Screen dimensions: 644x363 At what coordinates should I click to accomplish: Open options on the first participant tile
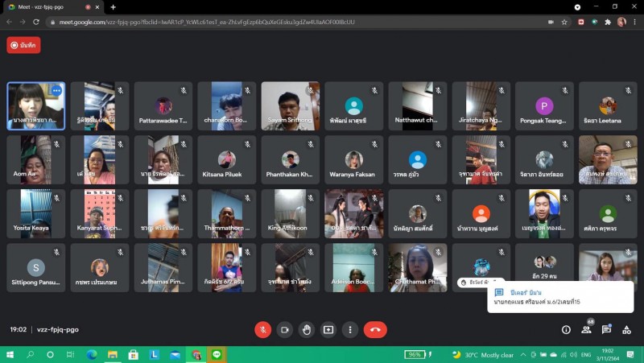[x=56, y=91]
